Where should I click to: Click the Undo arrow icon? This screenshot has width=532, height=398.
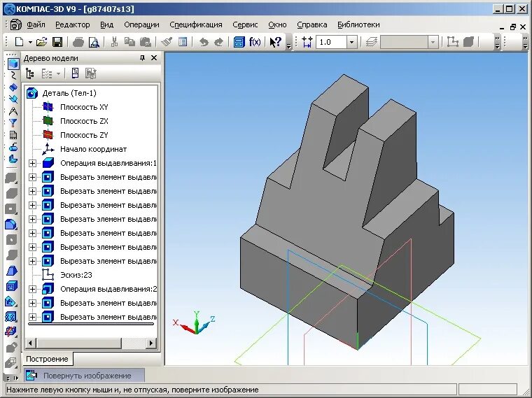pyautogui.click(x=204, y=42)
